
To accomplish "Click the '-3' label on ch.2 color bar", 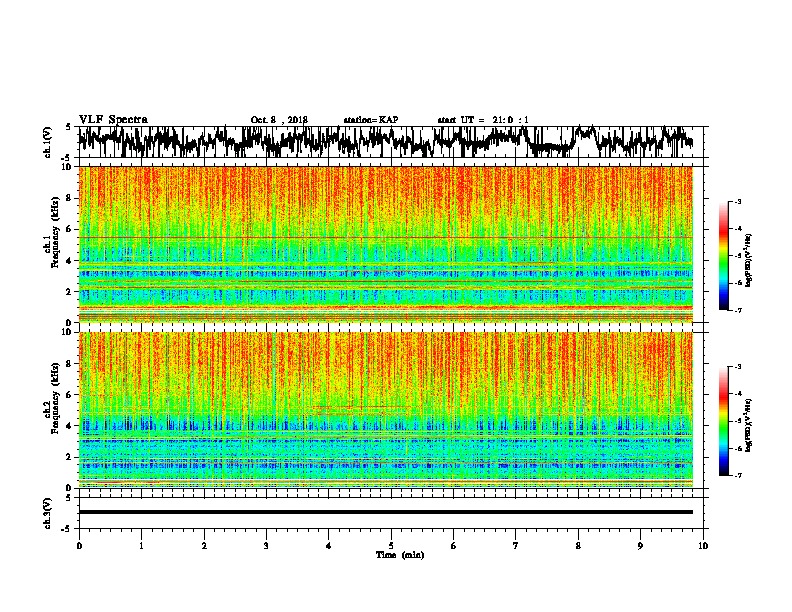I will coord(737,367).
